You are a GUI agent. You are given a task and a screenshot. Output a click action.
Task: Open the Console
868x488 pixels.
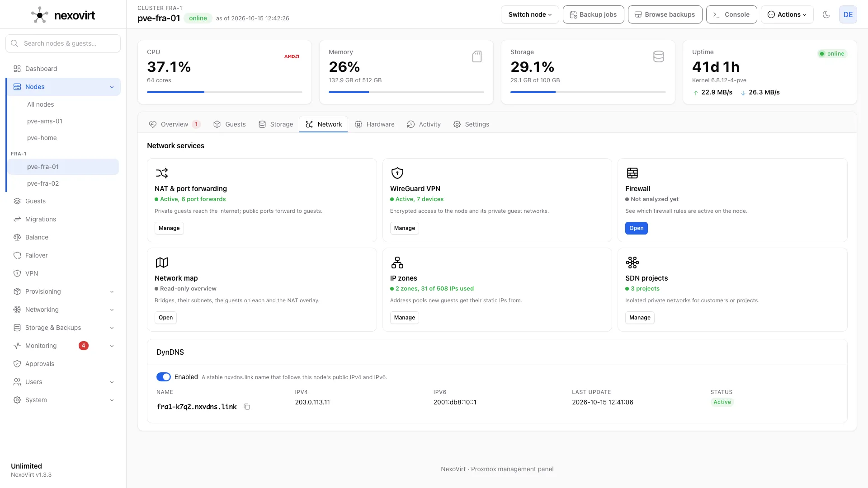click(x=731, y=14)
